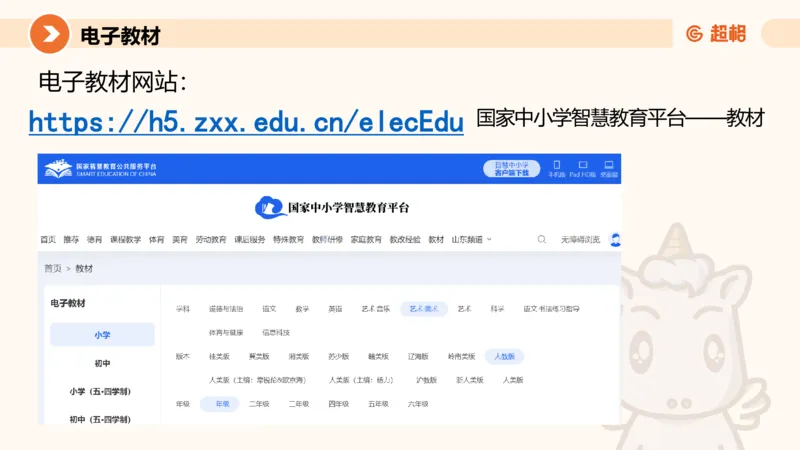Open the 教改经验 navigation item
This screenshot has width=800, height=450.
click(405, 239)
